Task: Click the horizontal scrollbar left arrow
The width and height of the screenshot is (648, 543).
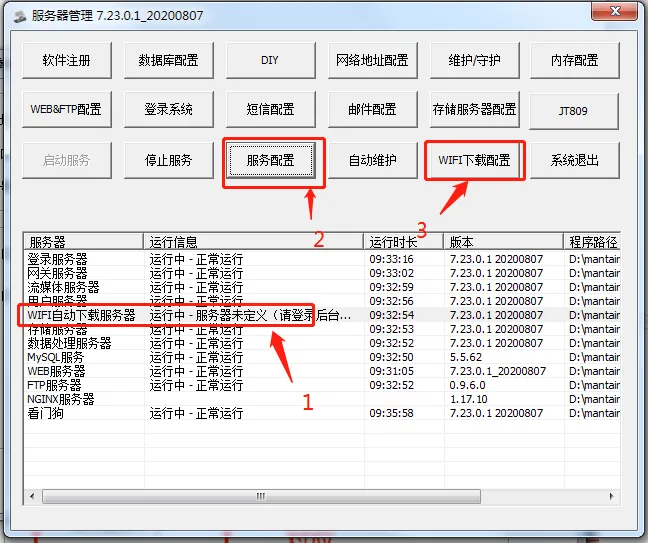Action: click(33, 496)
